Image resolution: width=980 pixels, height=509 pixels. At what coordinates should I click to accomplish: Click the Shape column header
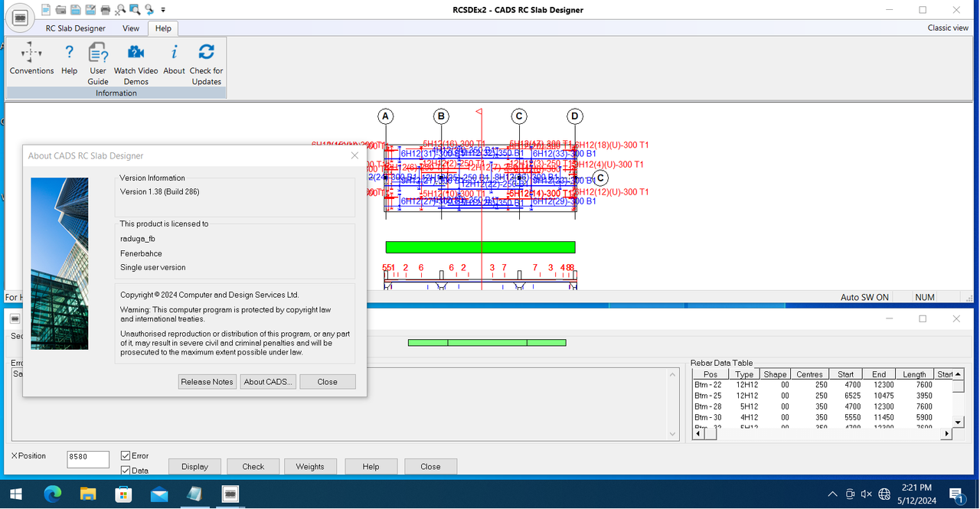point(775,375)
